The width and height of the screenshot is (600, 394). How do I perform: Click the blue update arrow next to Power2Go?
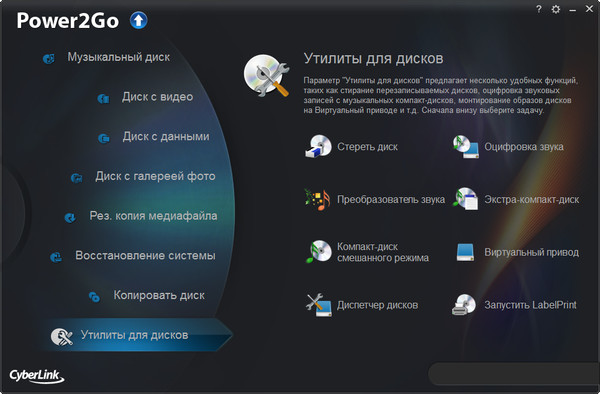[139, 20]
